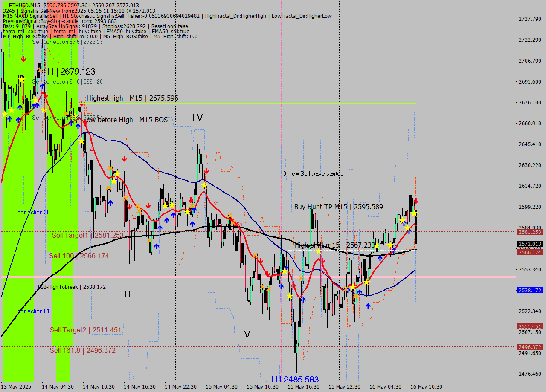This screenshot has width=546, height=392.
Task: Click the wave III label near FSB line
Action: coord(130,294)
